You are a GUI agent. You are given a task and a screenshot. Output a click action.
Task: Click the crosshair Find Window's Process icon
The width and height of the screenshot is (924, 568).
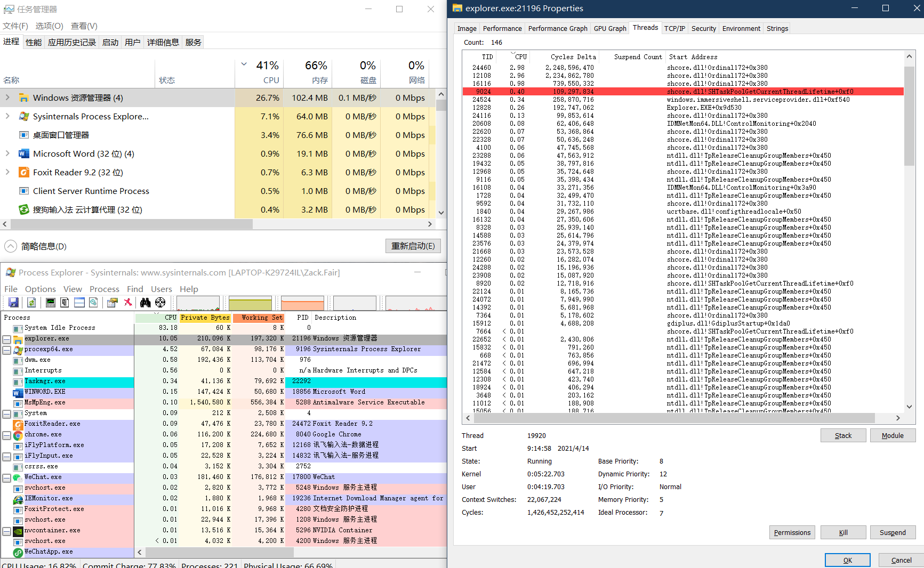160,303
